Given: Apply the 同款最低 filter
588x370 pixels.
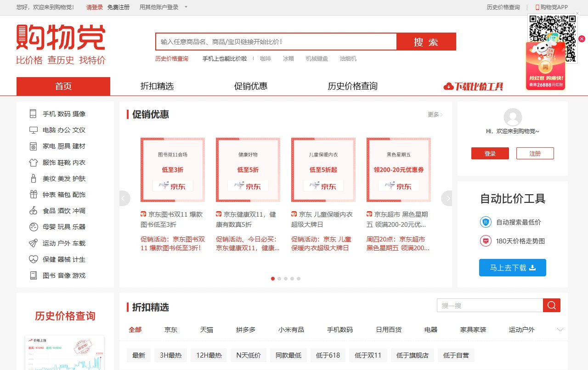Looking at the screenshot, I should pyautogui.click(x=288, y=355).
